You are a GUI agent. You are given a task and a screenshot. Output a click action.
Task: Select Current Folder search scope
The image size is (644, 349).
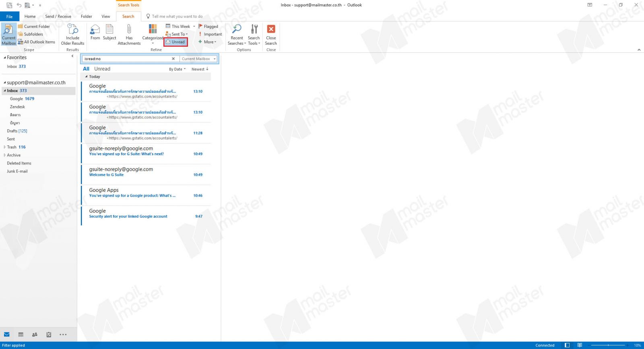(x=34, y=27)
